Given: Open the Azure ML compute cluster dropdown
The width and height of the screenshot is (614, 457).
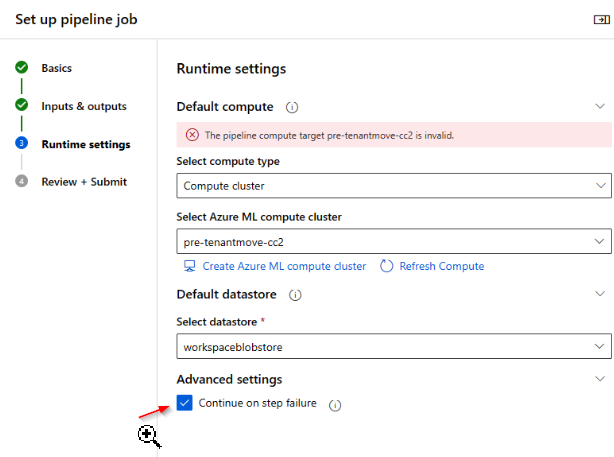Looking at the screenshot, I should click(394, 241).
